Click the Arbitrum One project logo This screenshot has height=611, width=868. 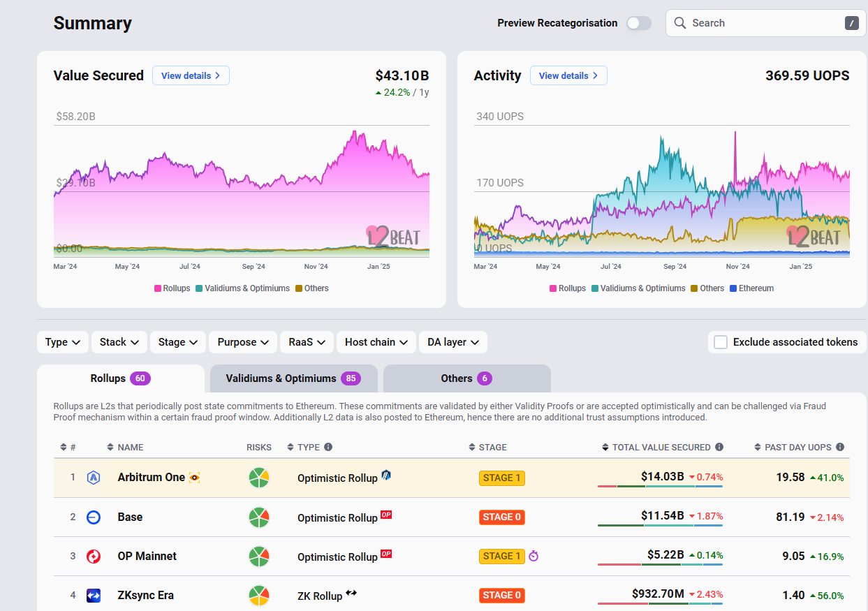[94, 478]
